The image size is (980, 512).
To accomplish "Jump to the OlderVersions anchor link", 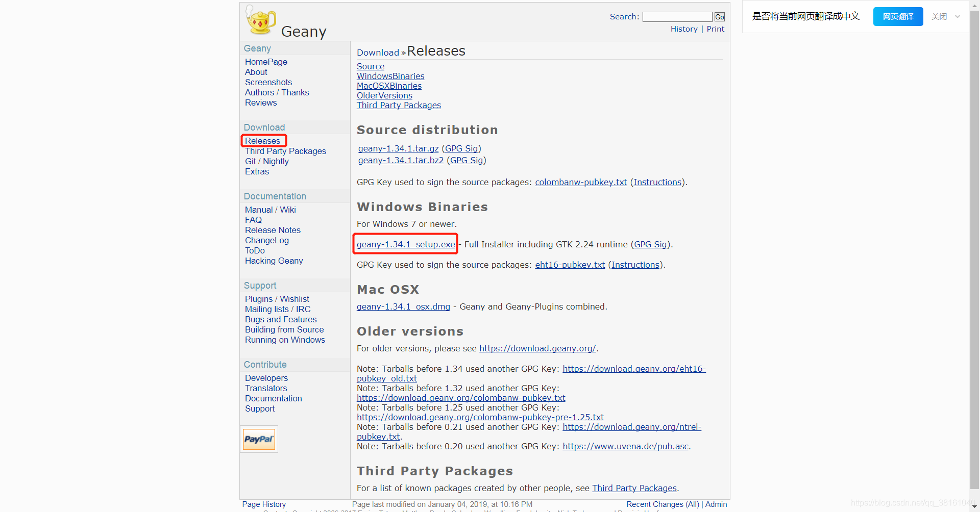I will click(x=384, y=95).
